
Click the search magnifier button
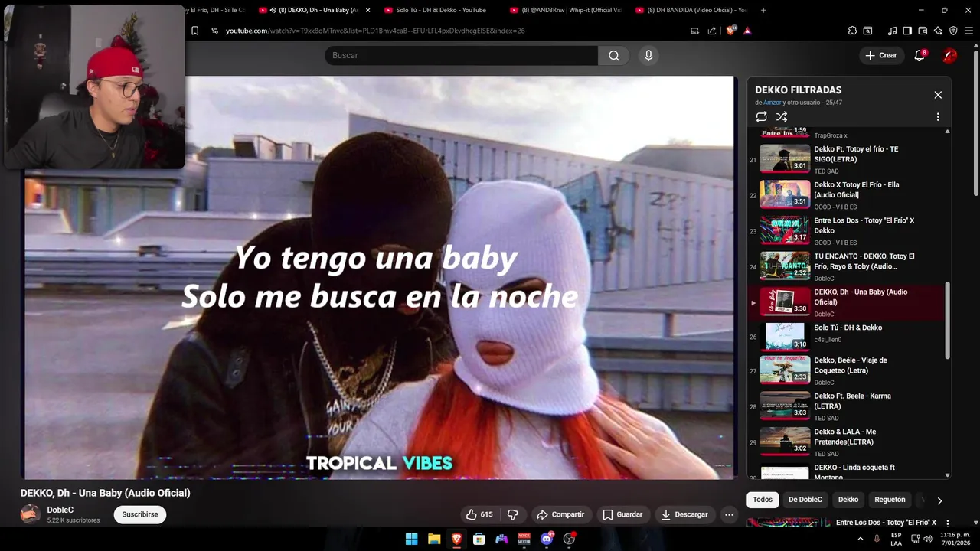tap(614, 55)
